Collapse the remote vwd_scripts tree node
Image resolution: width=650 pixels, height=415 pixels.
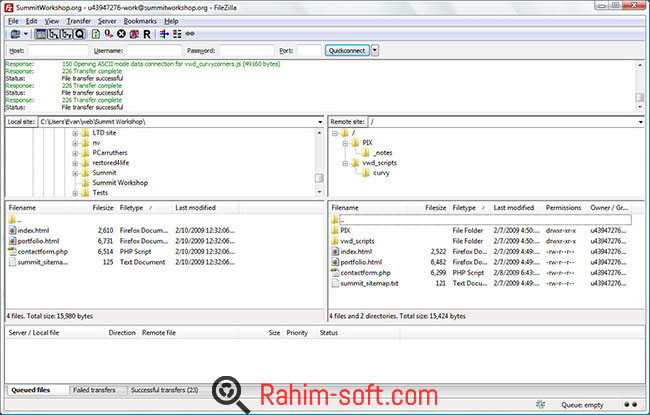(x=345, y=163)
